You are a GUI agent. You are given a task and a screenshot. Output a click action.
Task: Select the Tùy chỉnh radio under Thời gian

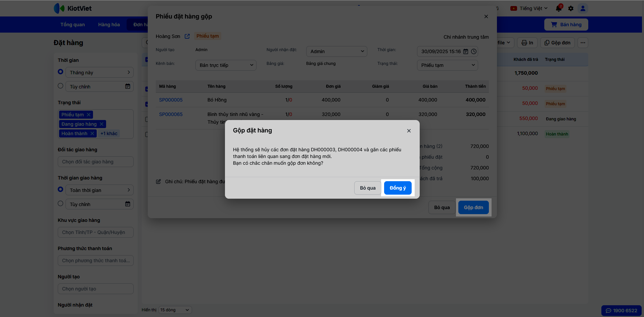[60, 86]
